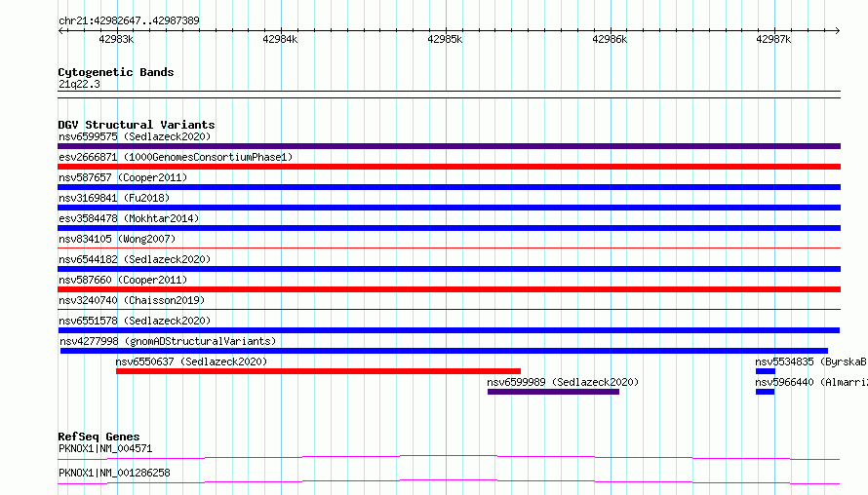This screenshot has width=868, height=495.
Task: Select the blue bar under nsv3169841
Action: [x=449, y=208]
